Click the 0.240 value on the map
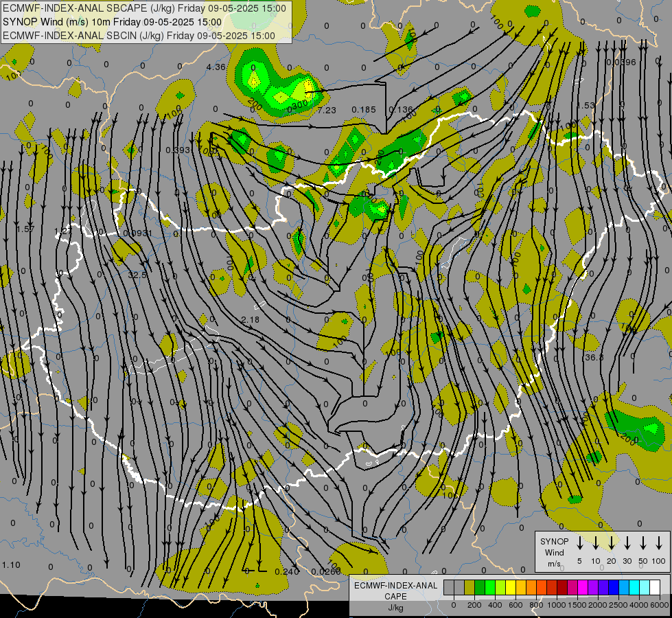This screenshot has width=672, height=618. (x=287, y=572)
